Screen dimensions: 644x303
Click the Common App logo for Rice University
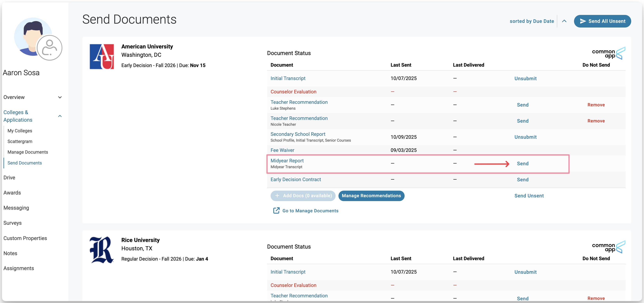pos(608,247)
